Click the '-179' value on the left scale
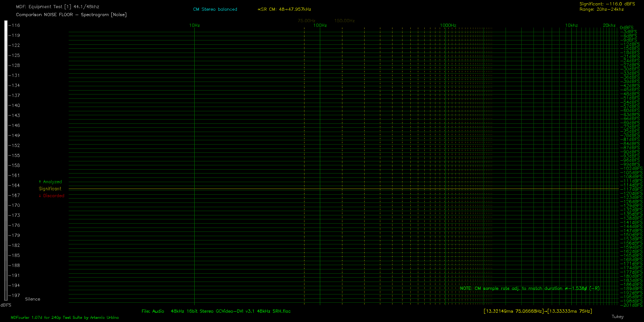The height and width of the screenshot is (322, 644). pyautogui.click(x=14, y=235)
